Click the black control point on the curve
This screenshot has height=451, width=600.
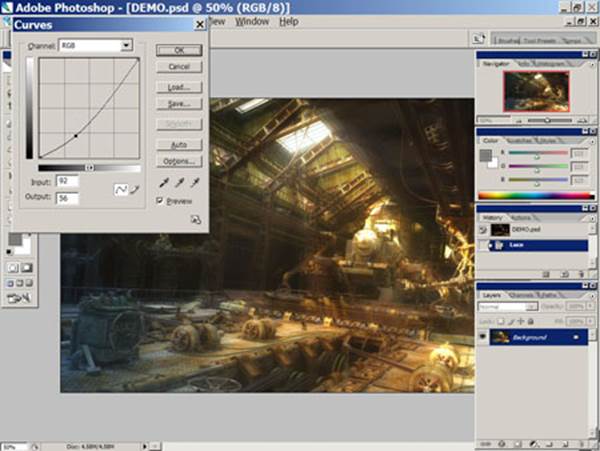click(x=76, y=136)
